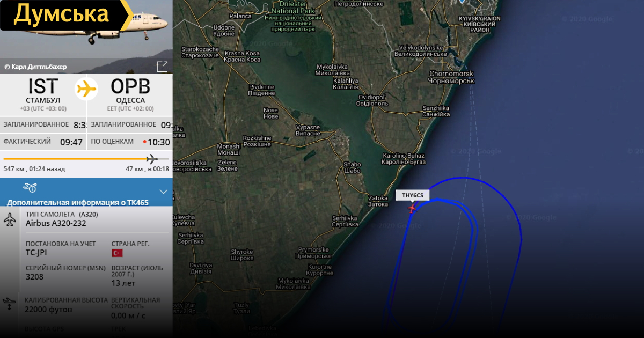This screenshot has width=644, height=338.
Task: Click the yellow airplane route icon
Action: 86,89
